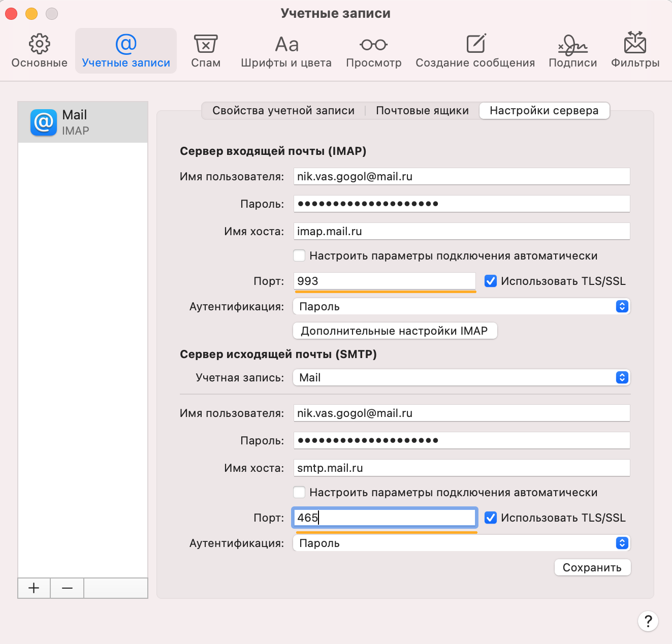Click the SMTP Пароль field
Viewport: 672px width, 644px height.
[x=462, y=441]
